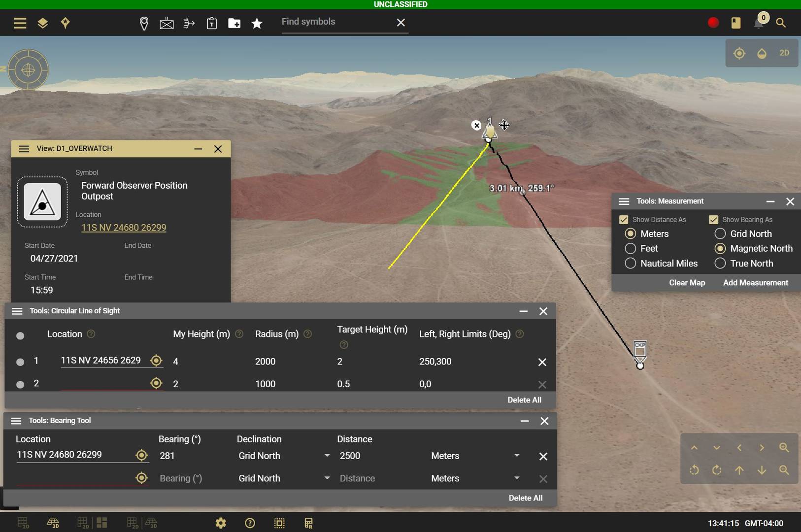This screenshot has width=801, height=532.
Task: Click the red recording indicator
Action: point(712,23)
